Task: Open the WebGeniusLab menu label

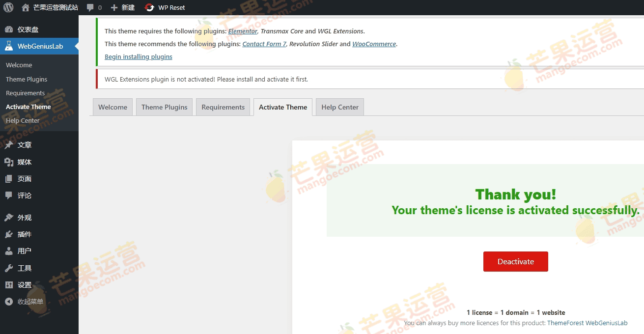Action: (x=40, y=46)
